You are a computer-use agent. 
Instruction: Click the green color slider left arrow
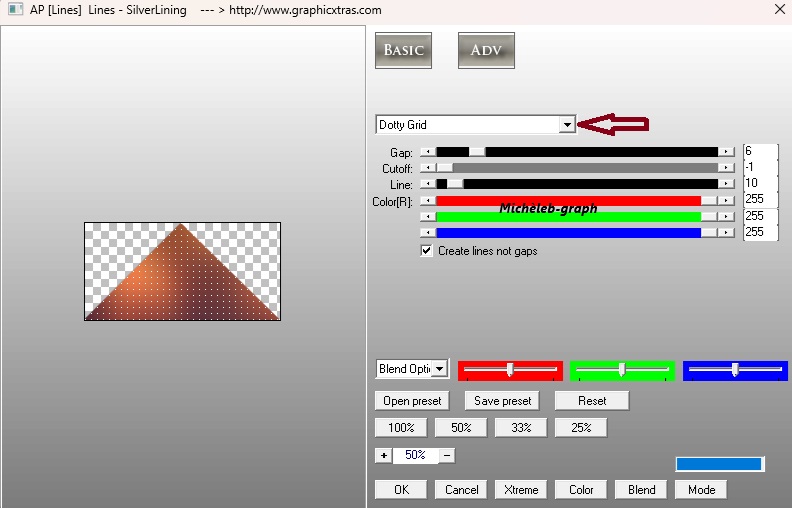[x=428, y=217]
